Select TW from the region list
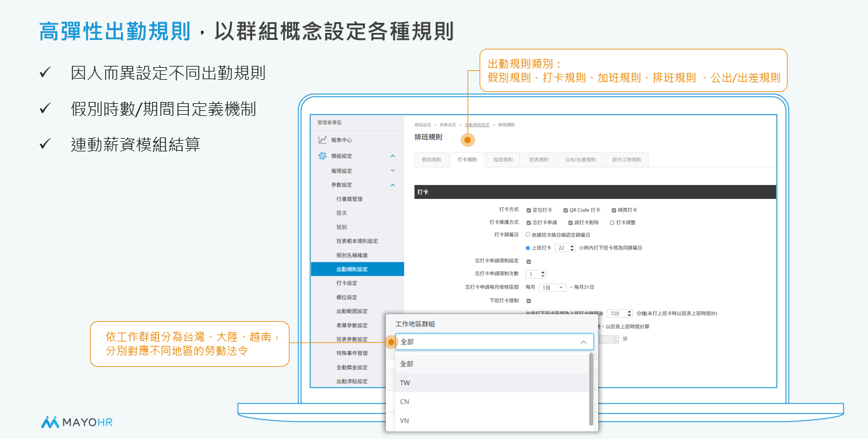The width and height of the screenshot is (868, 439). (x=405, y=383)
